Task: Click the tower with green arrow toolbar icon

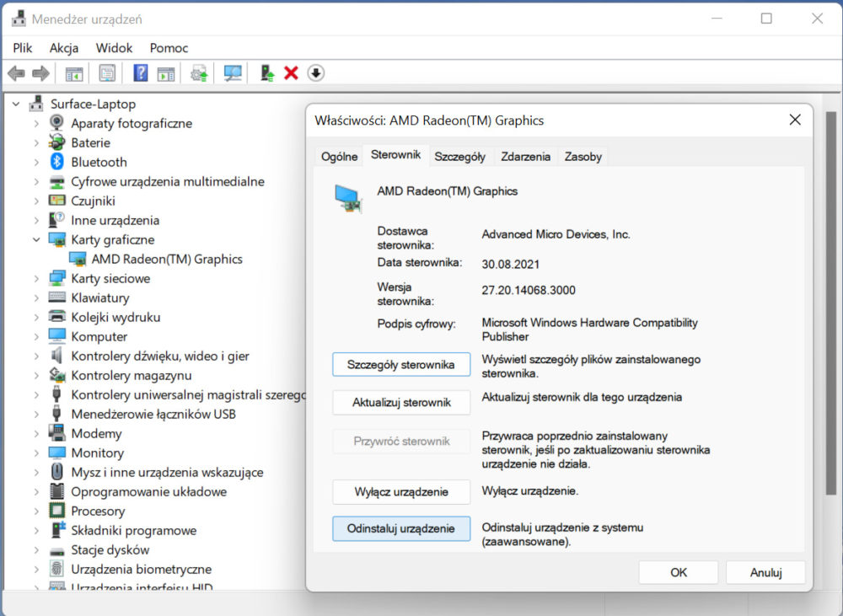Action: point(266,73)
